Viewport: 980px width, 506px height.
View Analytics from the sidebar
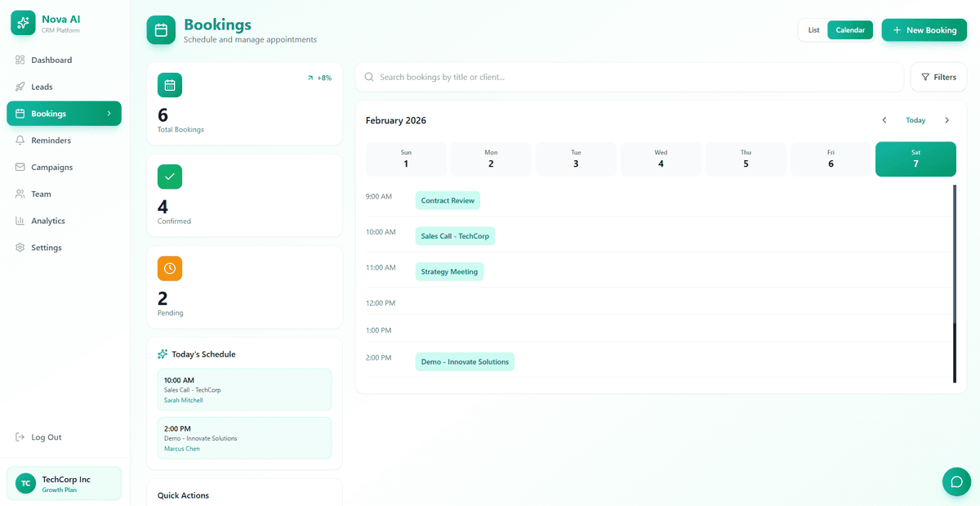[x=47, y=220]
